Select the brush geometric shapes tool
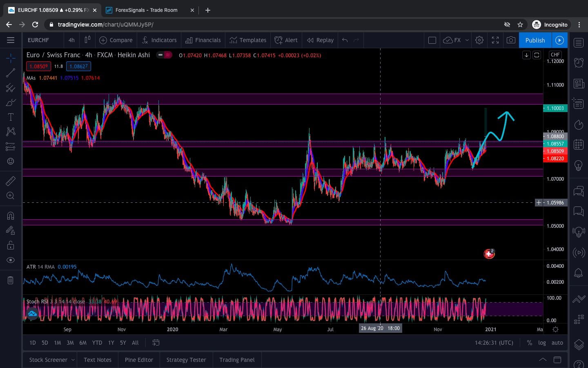 coord(11,103)
